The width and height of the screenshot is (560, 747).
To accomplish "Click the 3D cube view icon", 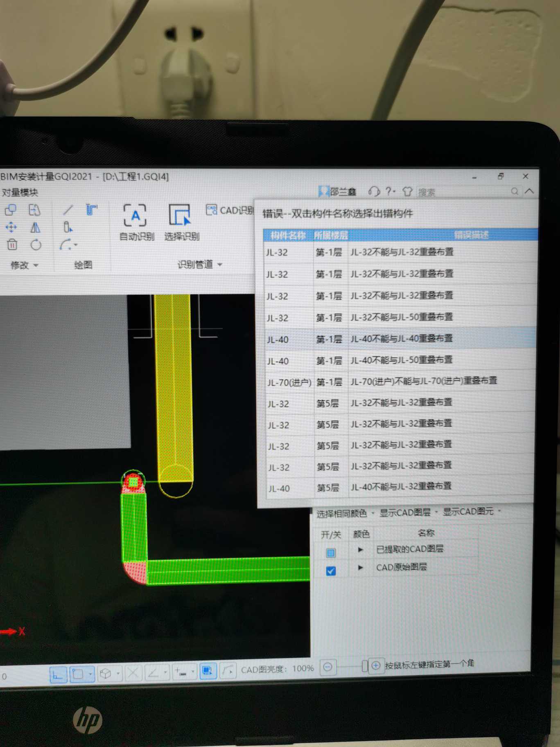I will 106,673.
